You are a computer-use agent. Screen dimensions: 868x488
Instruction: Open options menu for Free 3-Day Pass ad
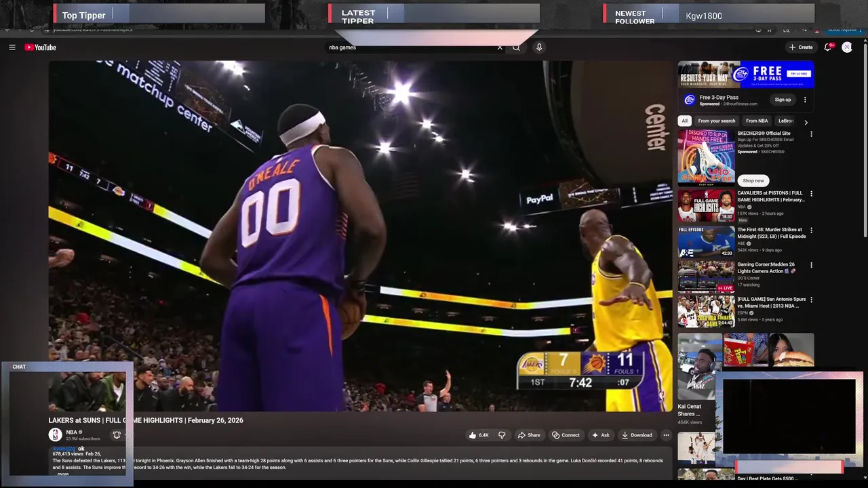[805, 100]
